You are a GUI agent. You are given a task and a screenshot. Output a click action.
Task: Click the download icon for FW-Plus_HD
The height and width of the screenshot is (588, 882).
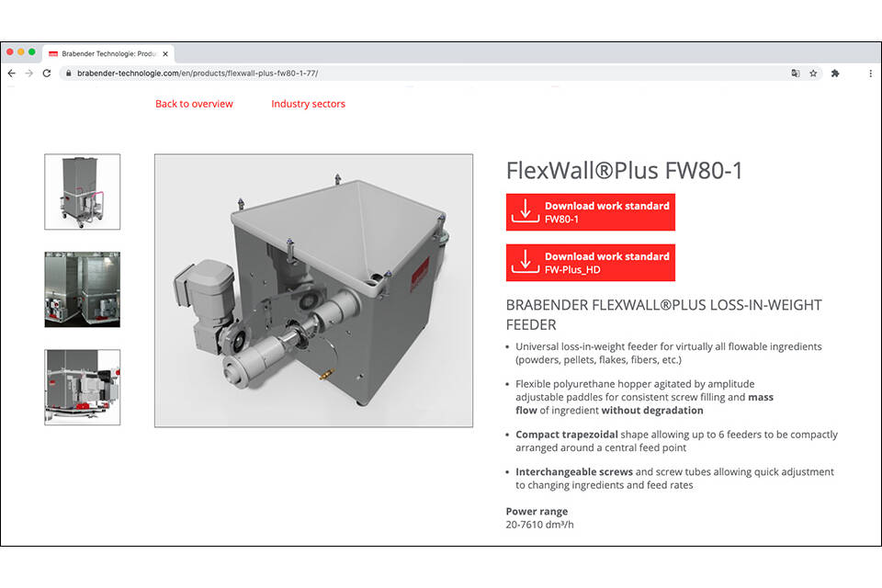coord(525,263)
